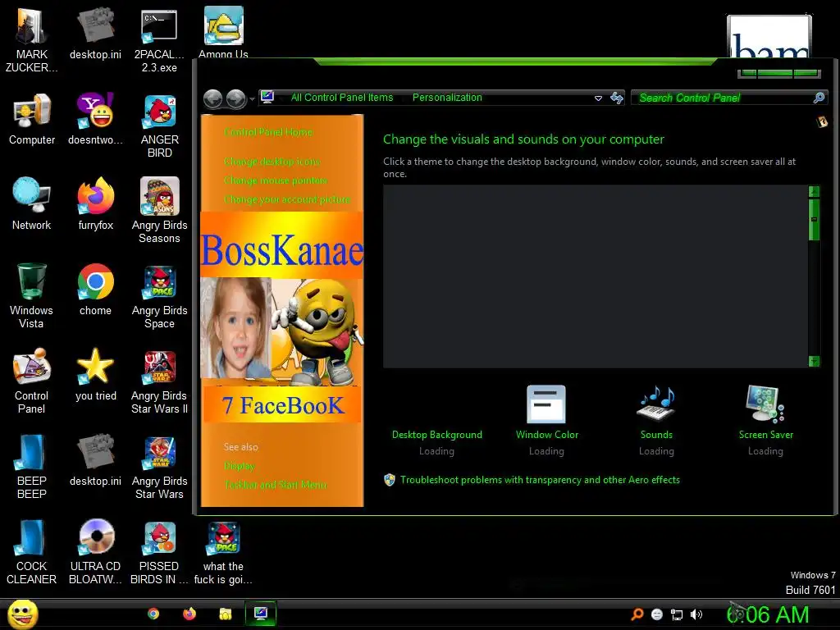This screenshot has height=630, width=840.
Task: Click the theme list scrollbar thumb
Action: click(x=814, y=220)
